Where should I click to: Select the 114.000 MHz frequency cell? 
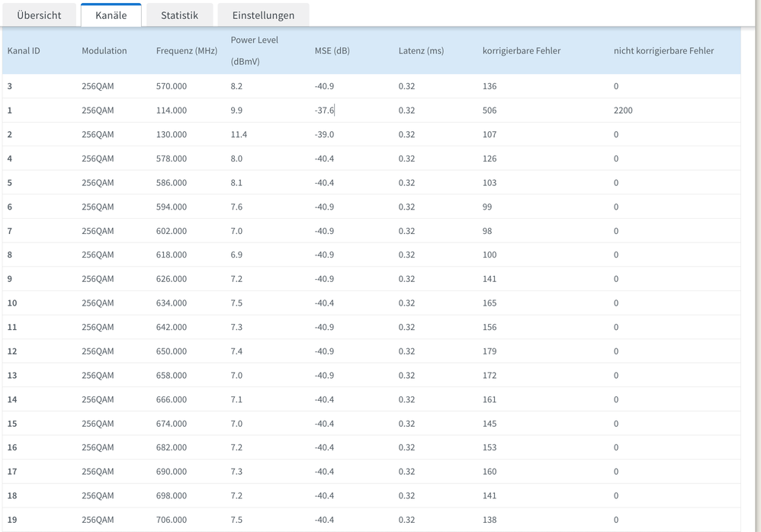(x=172, y=111)
